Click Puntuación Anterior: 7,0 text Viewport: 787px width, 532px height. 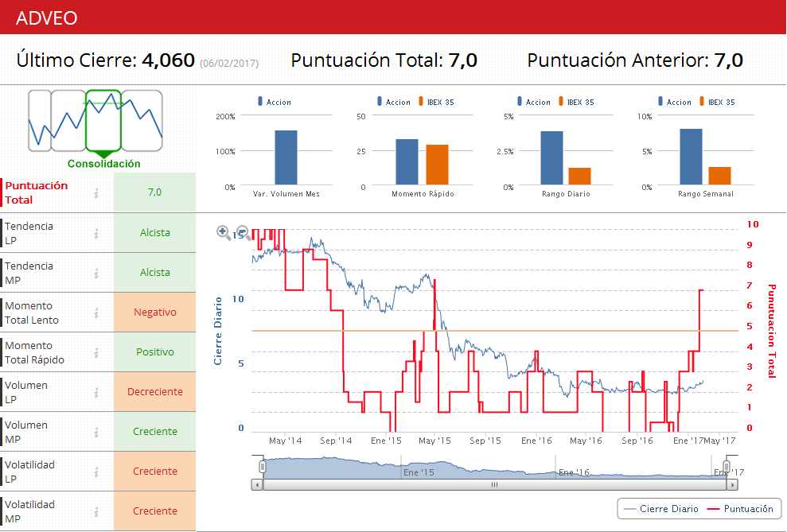point(635,60)
